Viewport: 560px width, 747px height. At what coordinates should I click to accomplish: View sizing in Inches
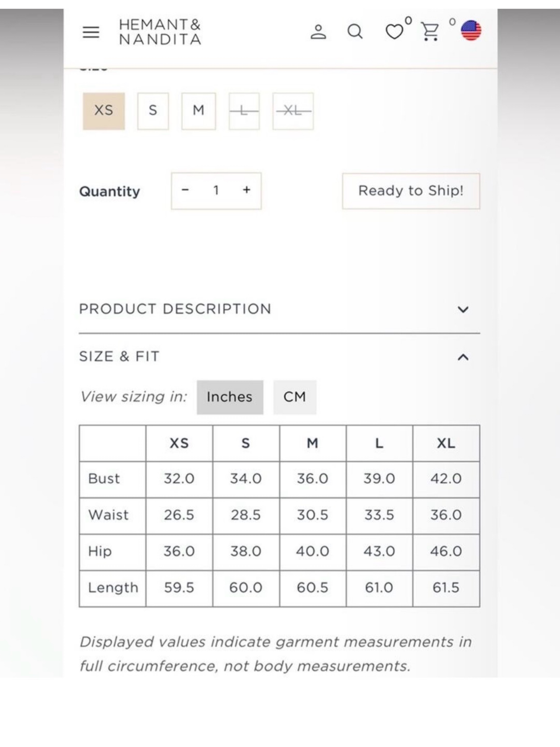(230, 397)
